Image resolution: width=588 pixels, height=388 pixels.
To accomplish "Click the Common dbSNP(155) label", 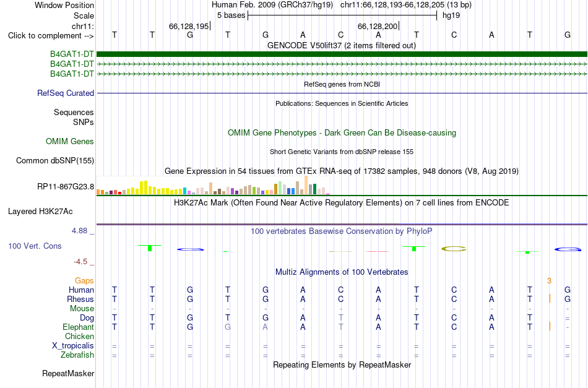I will tap(55, 160).
